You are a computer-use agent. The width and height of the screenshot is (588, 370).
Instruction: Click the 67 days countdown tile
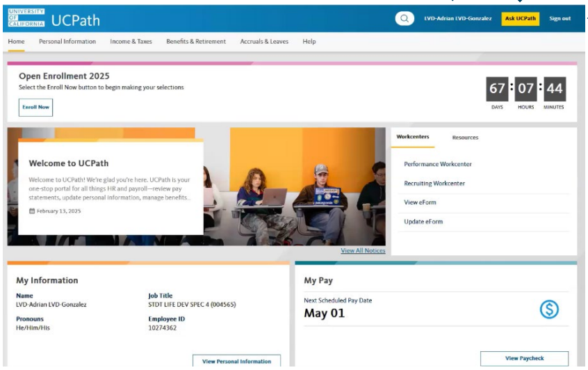click(497, 89)
